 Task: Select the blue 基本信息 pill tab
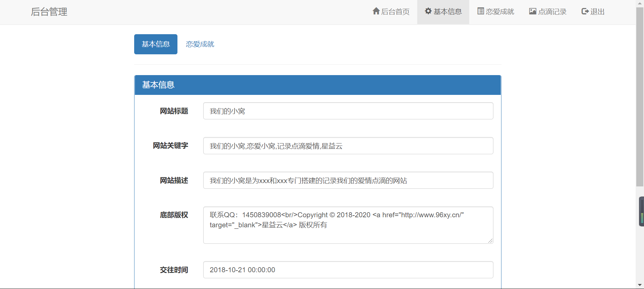point(156,44)
